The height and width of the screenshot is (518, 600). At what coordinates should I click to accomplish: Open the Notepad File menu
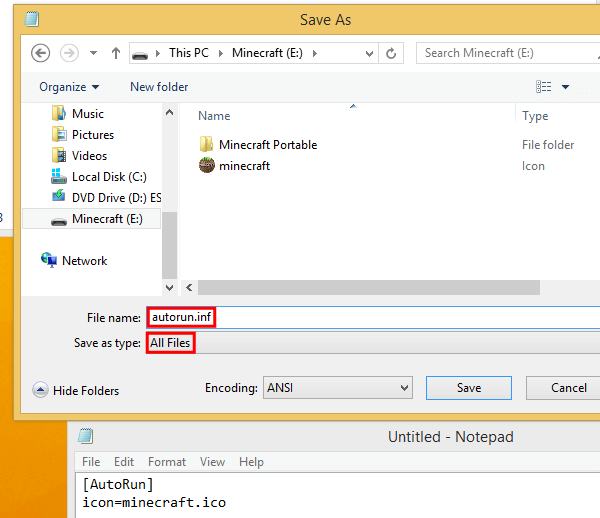pos(91,462)
